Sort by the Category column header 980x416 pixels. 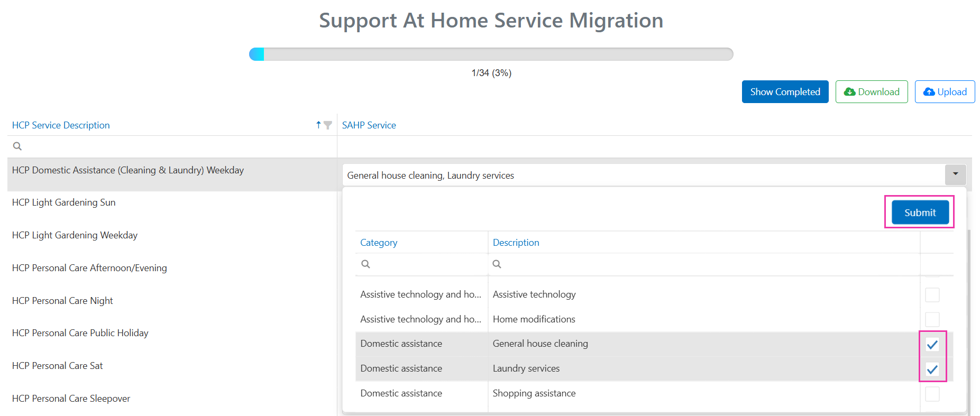tap(379, 243)
